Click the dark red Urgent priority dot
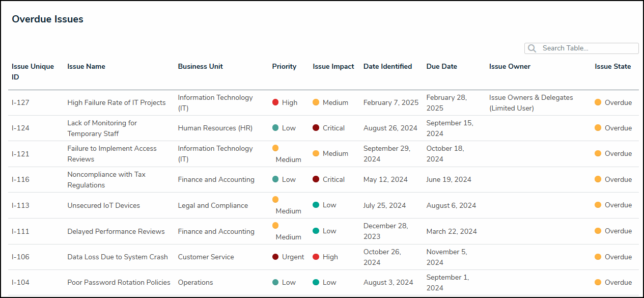The image size is (644, 298). [x=275, y=257]
